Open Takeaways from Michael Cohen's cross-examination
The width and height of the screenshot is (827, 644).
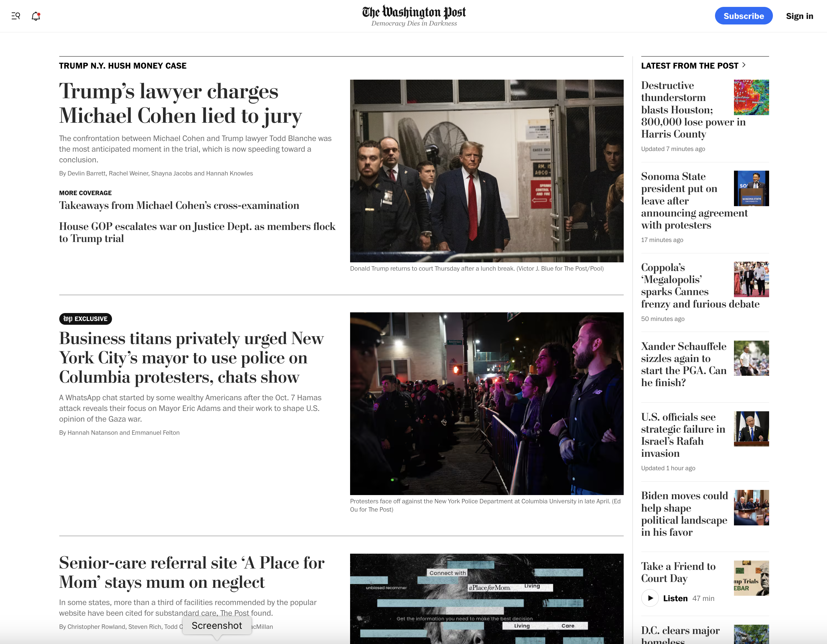[x=179, y=205]
